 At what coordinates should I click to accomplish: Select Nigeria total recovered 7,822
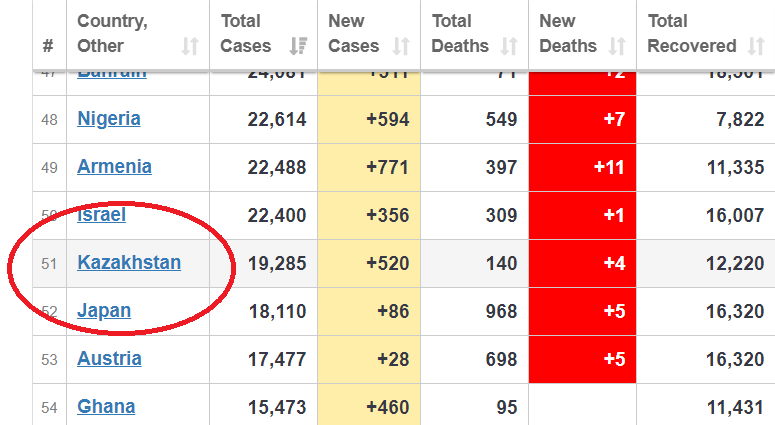[740, 120]
